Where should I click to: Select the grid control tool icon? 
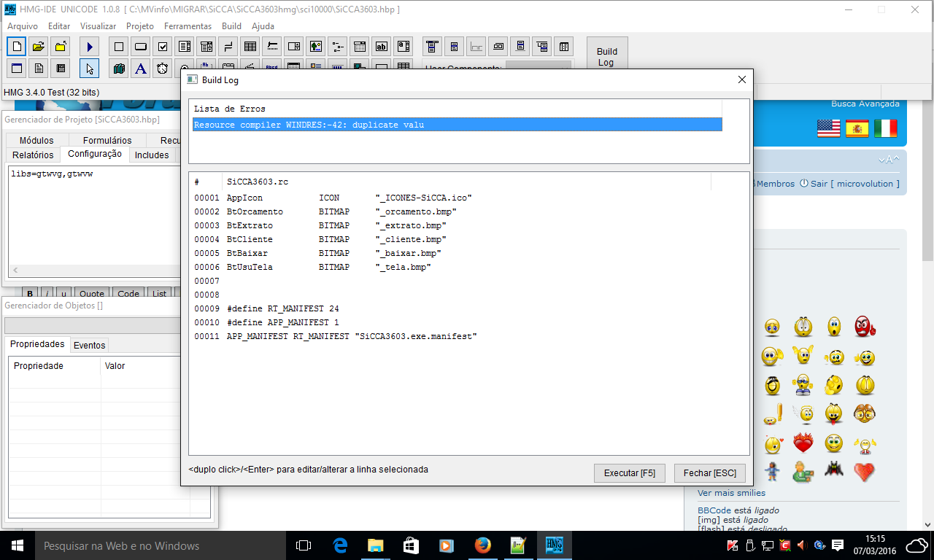250,47
